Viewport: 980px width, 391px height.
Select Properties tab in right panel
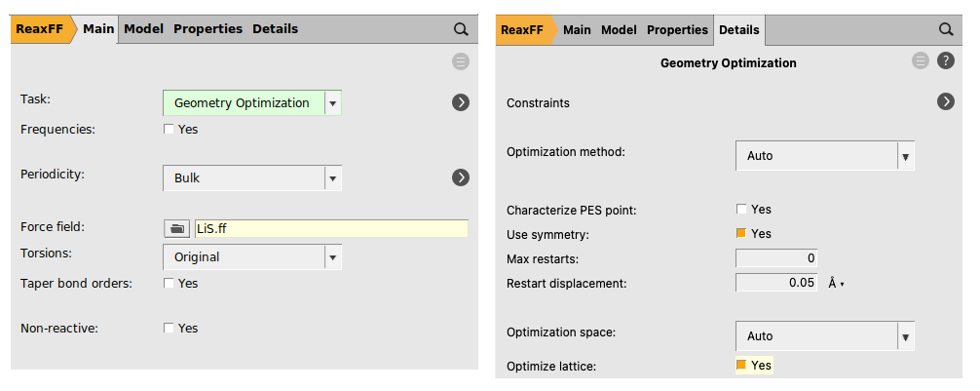tap(677, 30)
